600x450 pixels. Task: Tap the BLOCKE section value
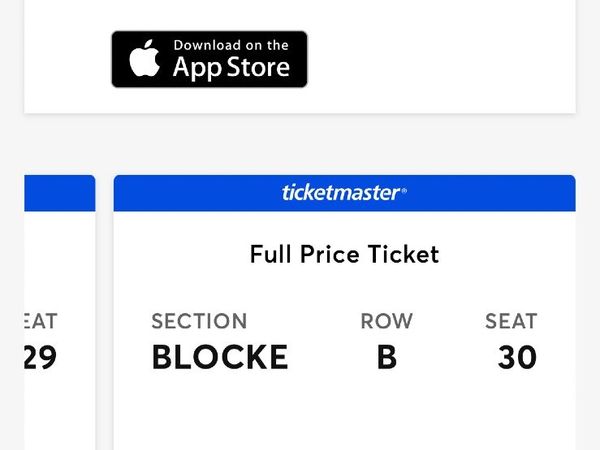pyautogui.click(x=219, y=357)
